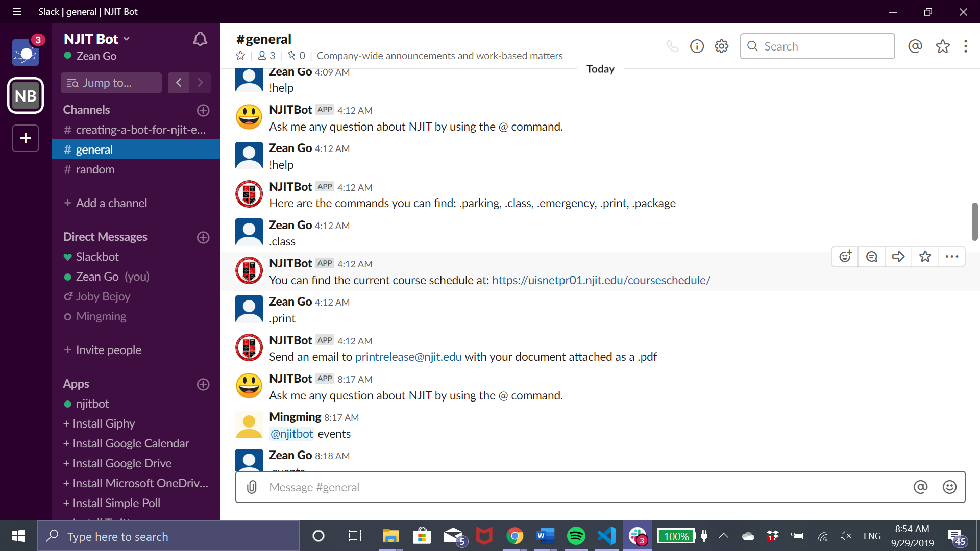980x551 pixels.
Task: Star the #general channel
Action: (240, 56)
